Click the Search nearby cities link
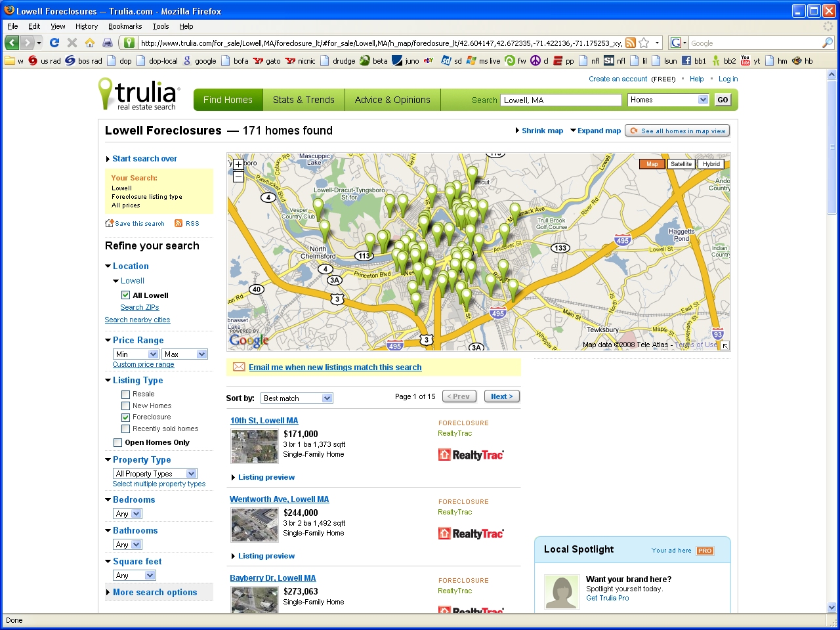The height and width of the screenshot is (630, 840). (x=137, y=320)
